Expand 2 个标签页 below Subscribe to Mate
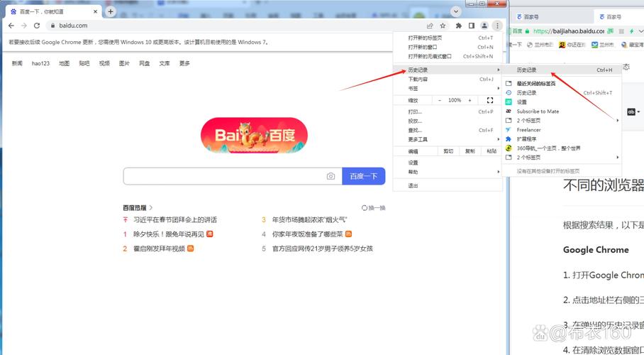This screenshot has width=644, height=355. pos(561,121)
